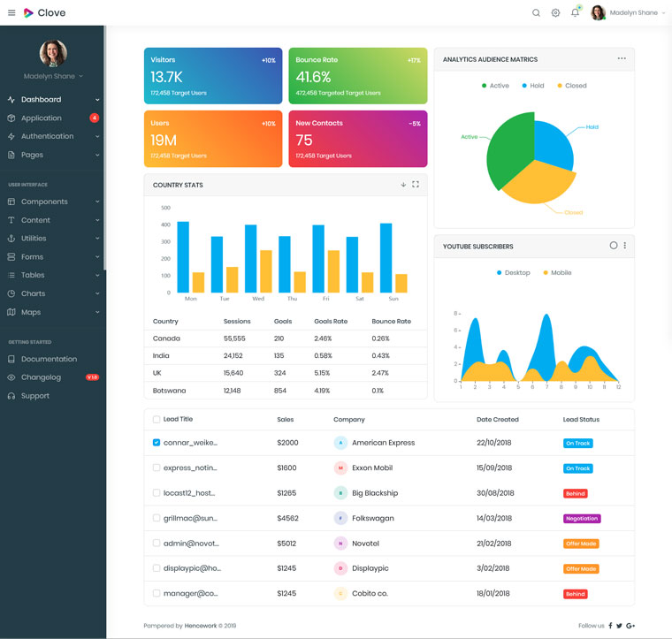Open the search icon in header
Viewport: 672px width, 639px height.
[x=536, y=13]
